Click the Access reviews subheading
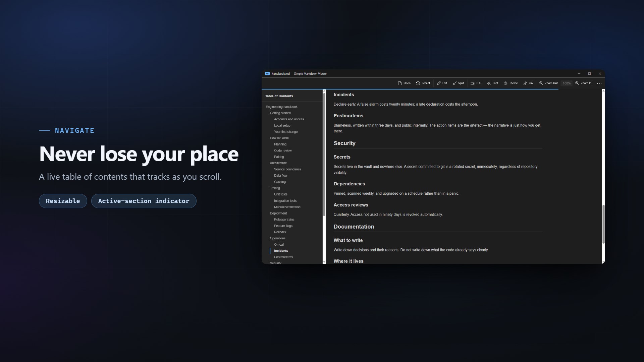Screen dimensions: 644x362 point(351,205)
